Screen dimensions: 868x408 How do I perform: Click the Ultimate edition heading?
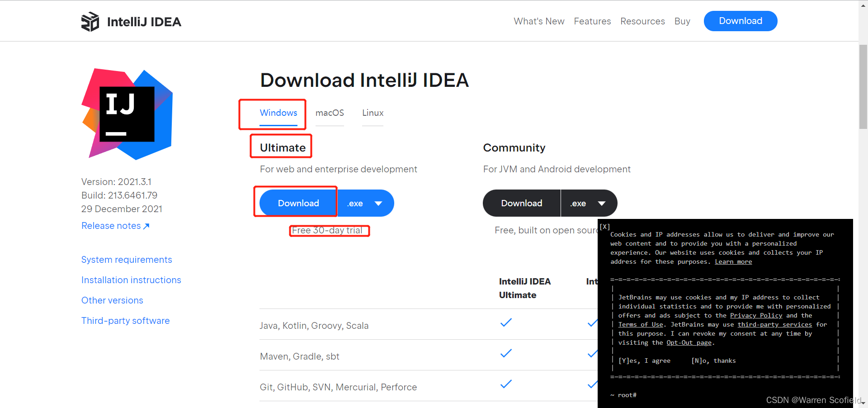[x=283, y=148]
